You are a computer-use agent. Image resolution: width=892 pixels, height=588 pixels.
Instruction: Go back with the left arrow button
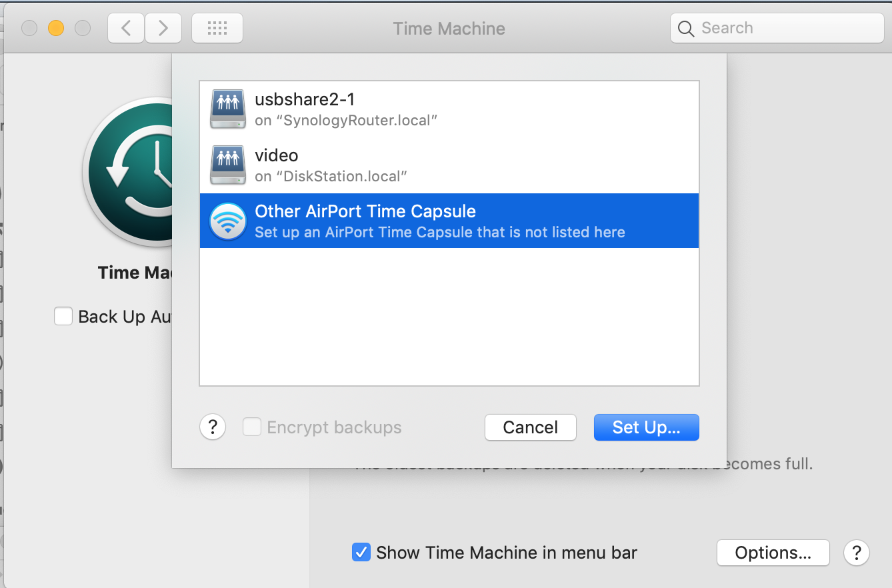click(x=126, y=28)
